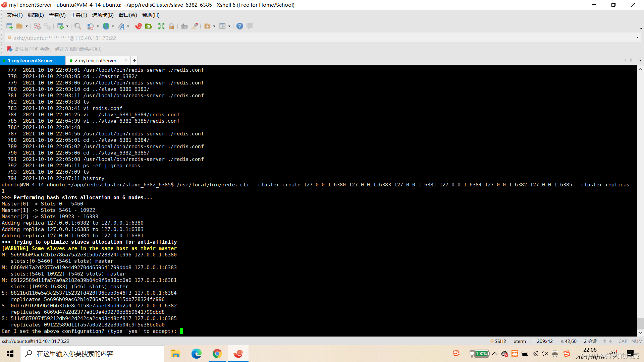The image size is (644, 362).
Task: Click the terminal prompt cursor line
Action: (x=92, y=331)
